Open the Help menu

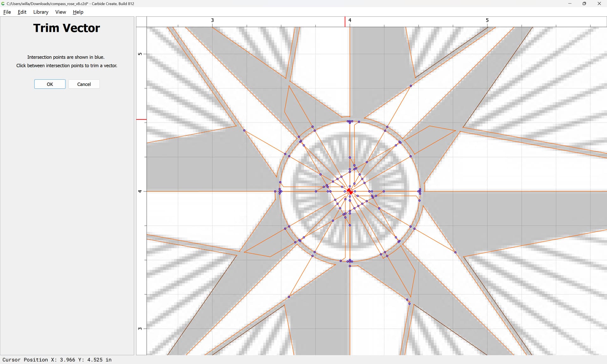[78, 12]
